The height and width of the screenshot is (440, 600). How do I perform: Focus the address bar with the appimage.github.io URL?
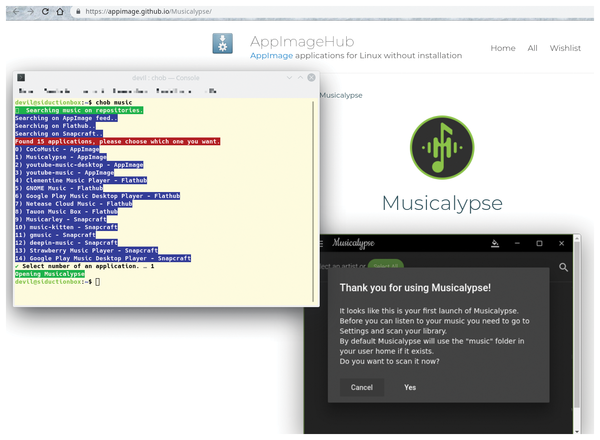click(148, 11)
